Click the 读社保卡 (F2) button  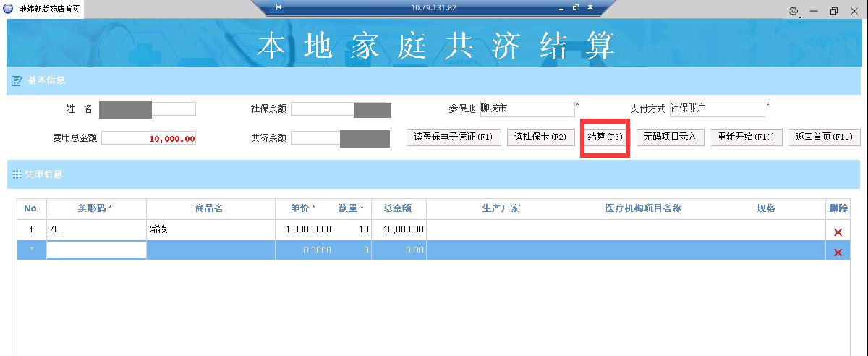tap(541, 137)
